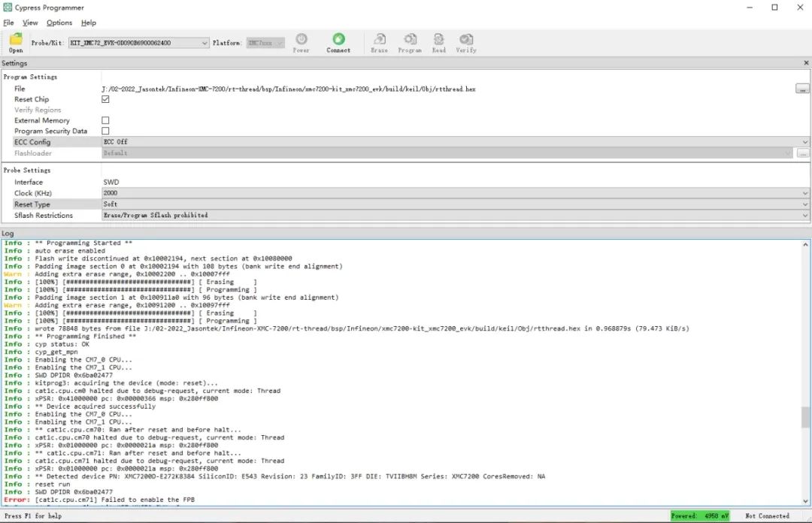Click the rtthread.hex file path field

[448, 89]
